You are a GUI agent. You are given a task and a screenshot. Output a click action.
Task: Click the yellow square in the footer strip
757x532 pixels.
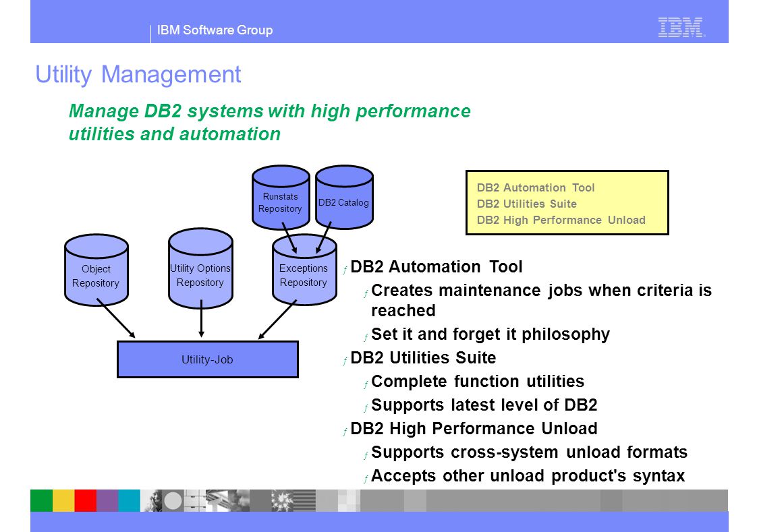point(63,501)
